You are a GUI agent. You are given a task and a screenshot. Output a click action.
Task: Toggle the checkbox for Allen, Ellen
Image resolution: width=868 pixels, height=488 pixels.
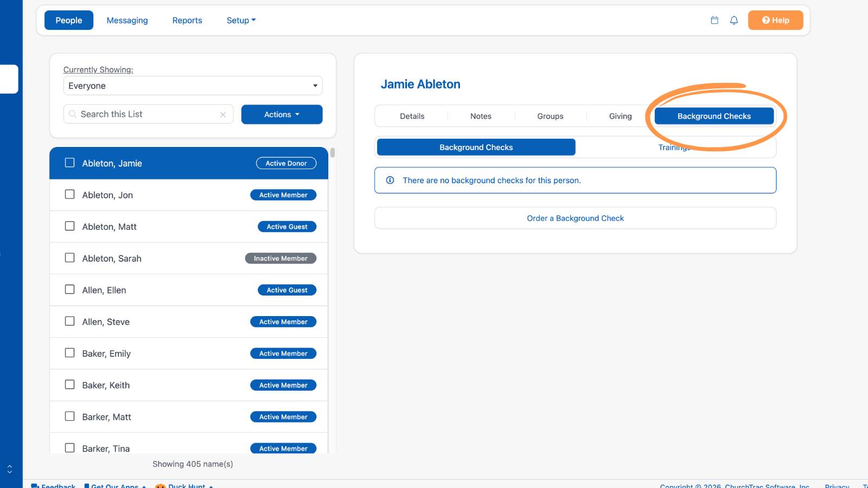70,290
